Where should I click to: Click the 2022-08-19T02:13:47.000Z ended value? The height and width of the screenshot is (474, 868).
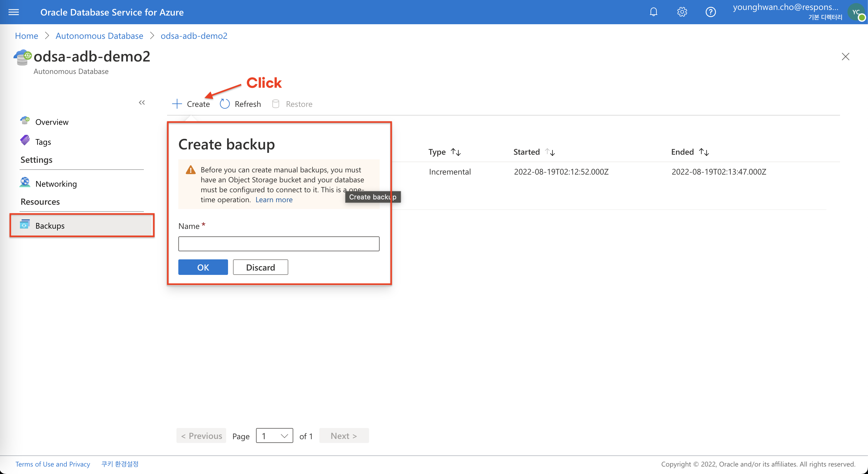point(719,172)
